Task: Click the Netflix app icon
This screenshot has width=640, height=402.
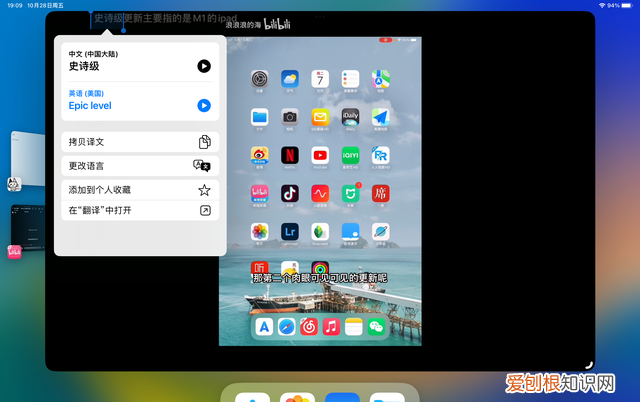Action: point(290,155)
